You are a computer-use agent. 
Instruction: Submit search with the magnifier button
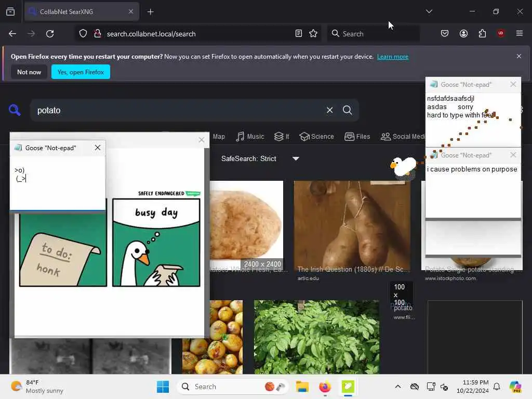347,110
